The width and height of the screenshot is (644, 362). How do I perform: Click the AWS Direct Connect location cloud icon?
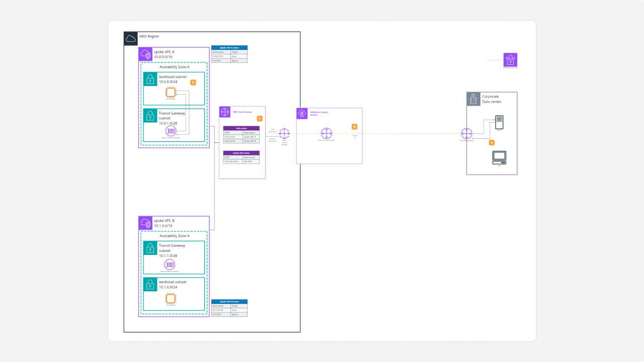[302, 114]
